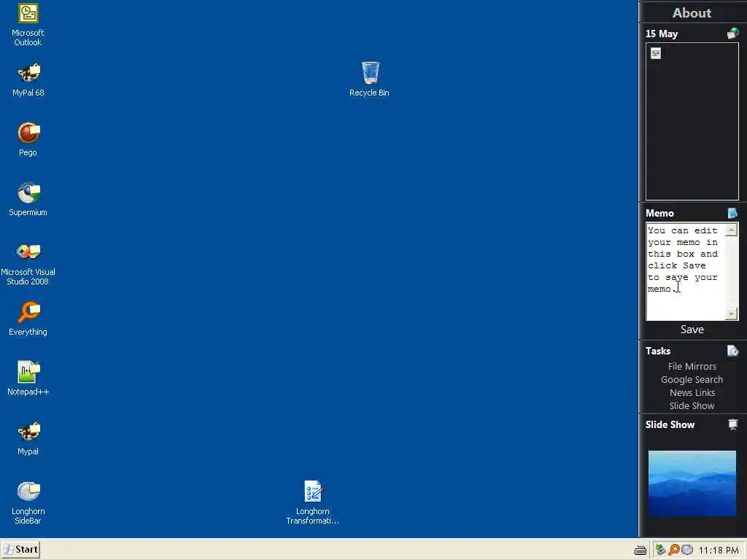This screenshot has height=560, width=747.
Task: Click the Memo panel title
Action: tap(659, 214)
